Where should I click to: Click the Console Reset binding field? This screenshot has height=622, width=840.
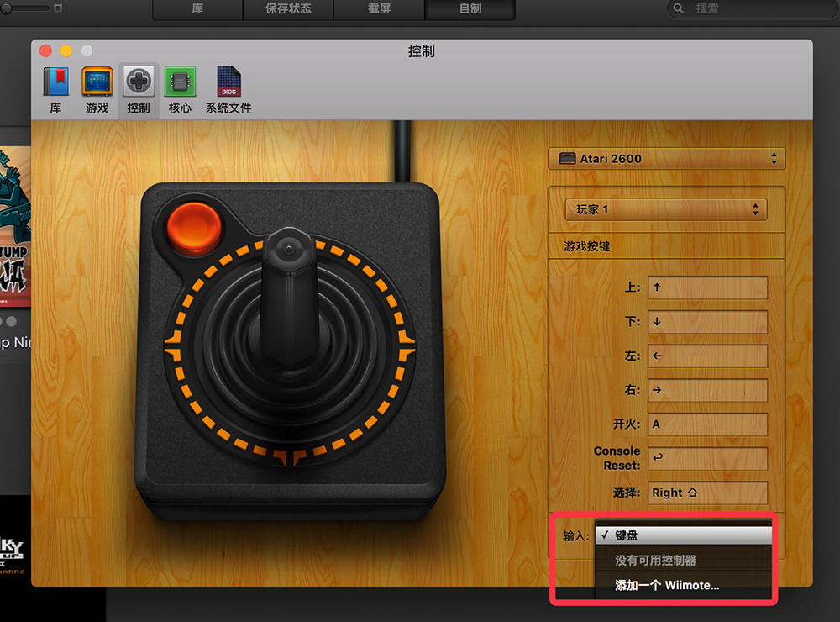click(x=707, y=458)
